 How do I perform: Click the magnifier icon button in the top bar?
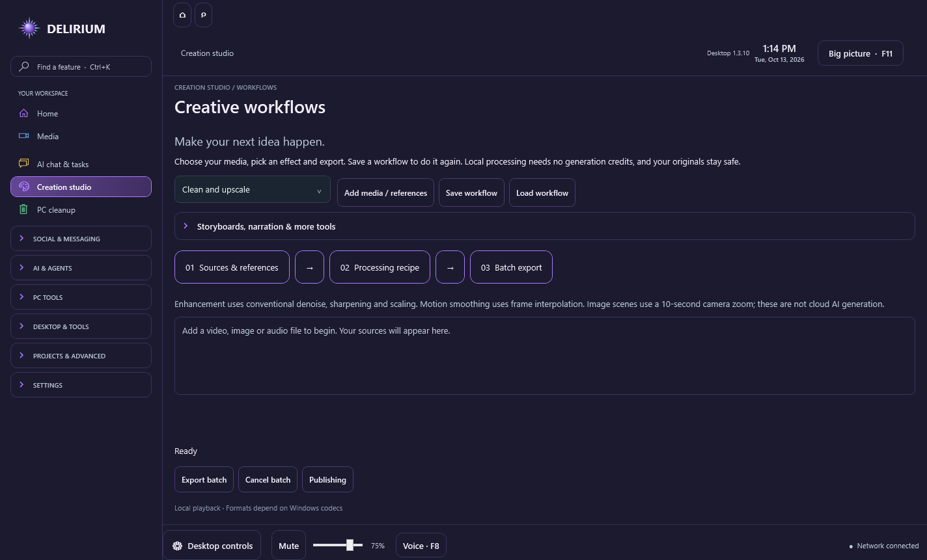(203, 15)
